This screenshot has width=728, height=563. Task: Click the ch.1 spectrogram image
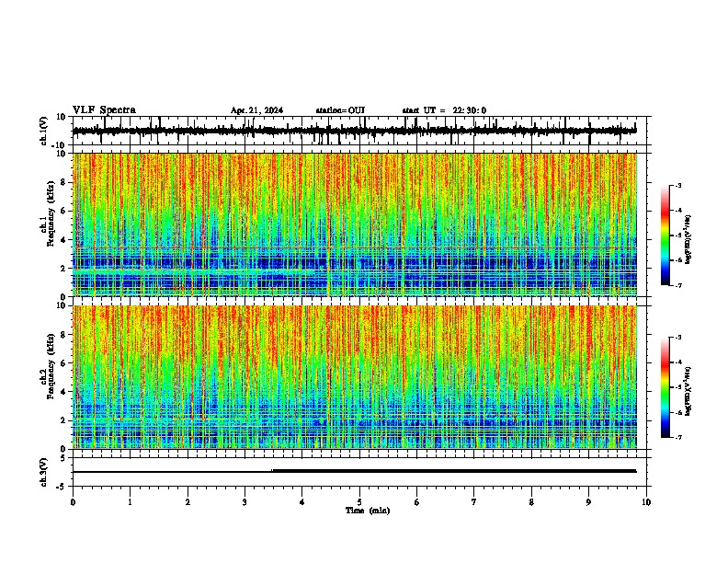click(355, 224)
